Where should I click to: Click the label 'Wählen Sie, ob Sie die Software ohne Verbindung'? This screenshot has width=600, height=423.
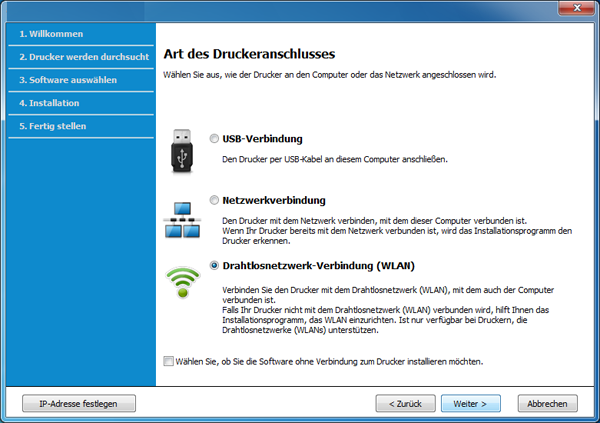(329, 361)
